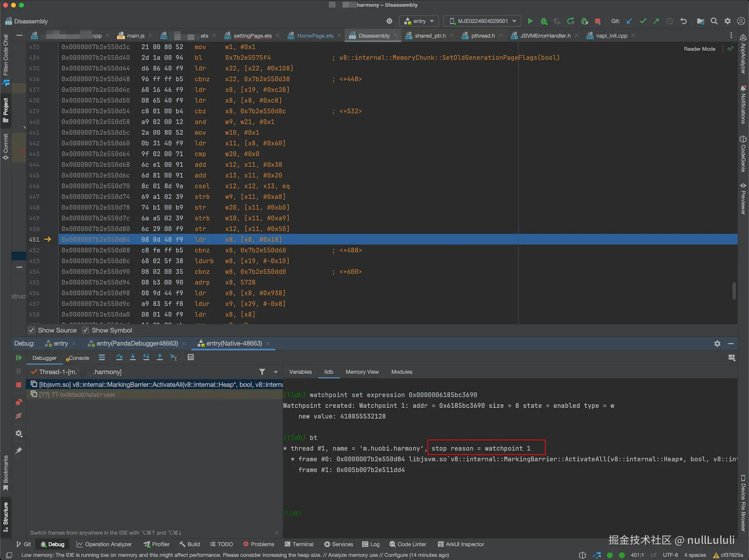Viewport: 749px width, 560px height.
Task: Resume program with the green play icon
Action: coord(19,358)
